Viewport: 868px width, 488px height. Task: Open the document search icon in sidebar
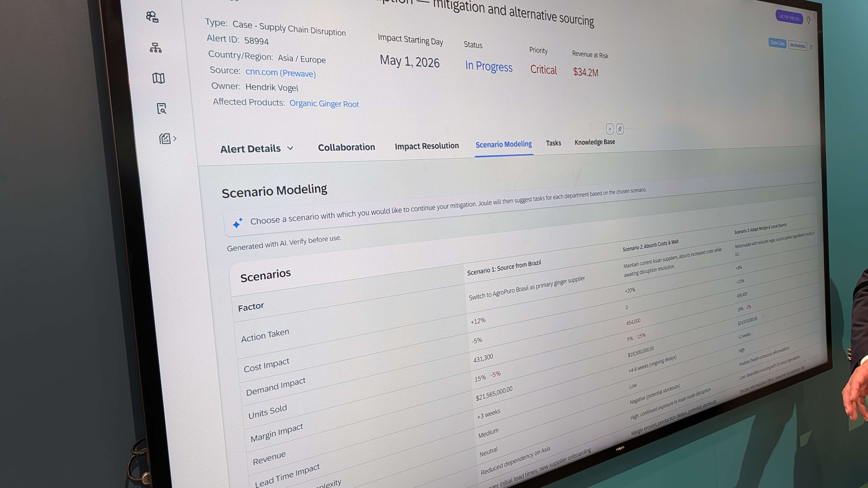(x=162, y=108)
